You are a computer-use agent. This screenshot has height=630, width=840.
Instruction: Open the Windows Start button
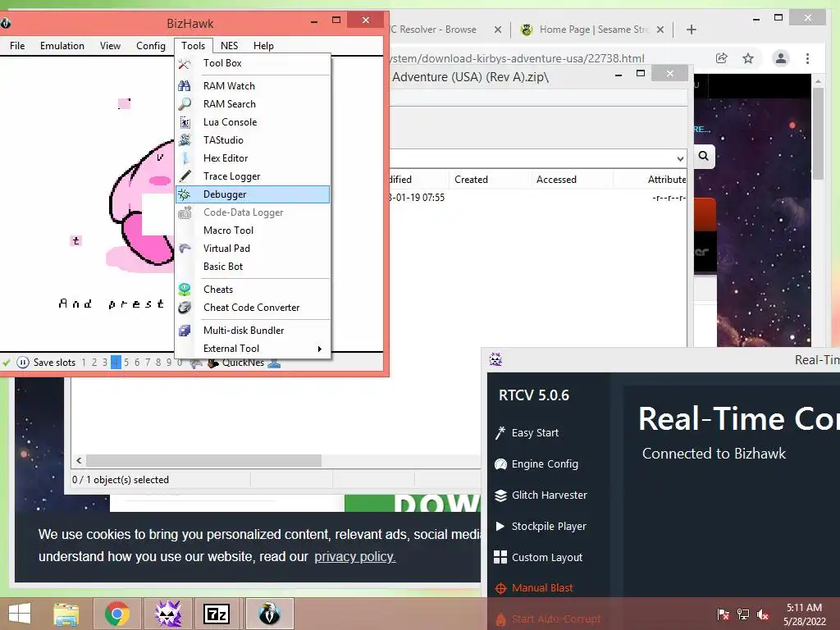pyautogui.click(x=20, y=614)
